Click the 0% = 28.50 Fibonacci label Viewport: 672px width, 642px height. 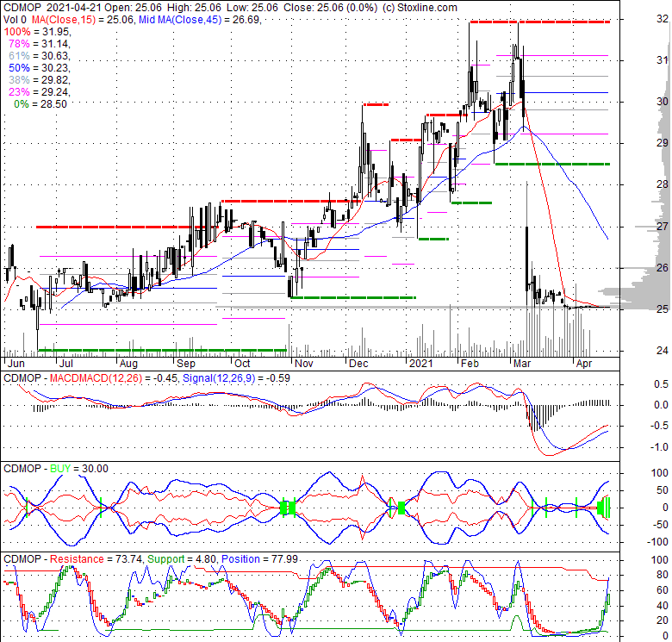click(40, 103)
